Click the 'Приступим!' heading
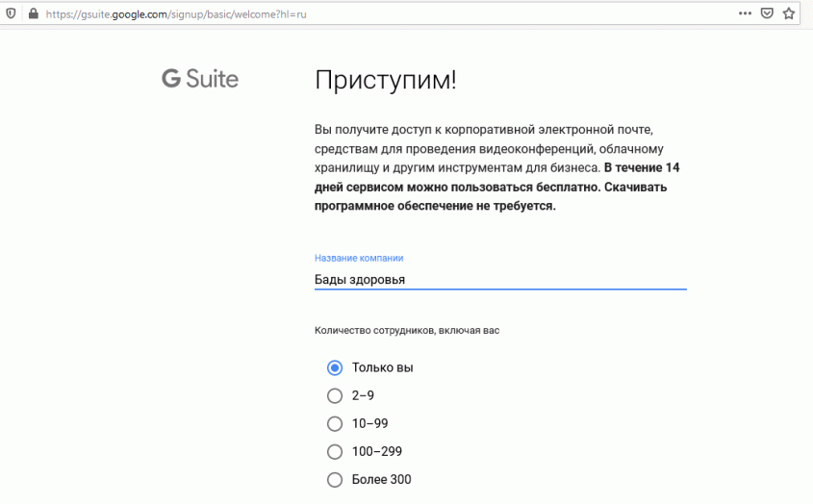813x504 pixels. coord(386,81)
